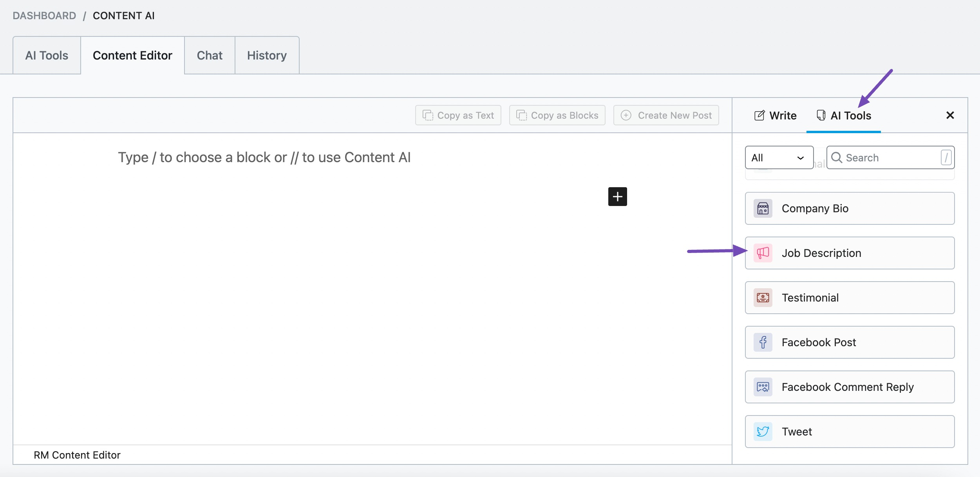Image resolution: width=980 pixels, height=477 pixels.
Task: Click the Tweet bird icon
Action: click(x=763, y=432)
